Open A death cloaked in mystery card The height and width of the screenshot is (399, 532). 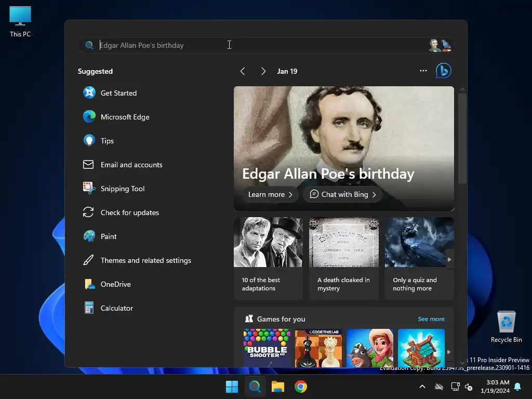point(344,259)
